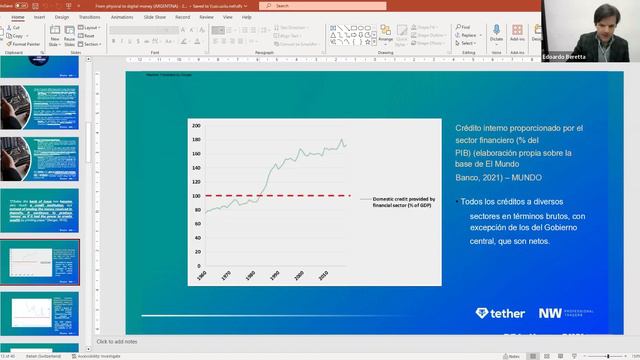Viewport: 640px width, 360px height.
Task: Open the Quick Styles gallery
Action: pos(402,35)
